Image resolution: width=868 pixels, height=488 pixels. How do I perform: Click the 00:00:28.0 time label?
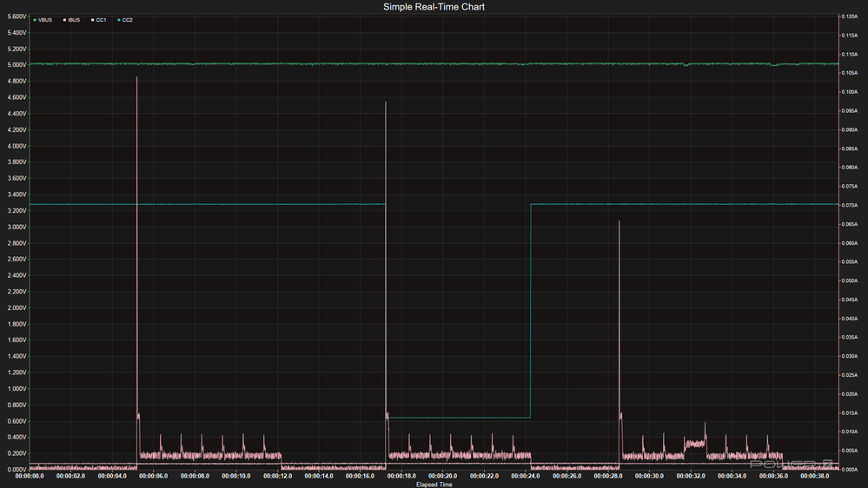pyautogui.click(x=608, y=476)
